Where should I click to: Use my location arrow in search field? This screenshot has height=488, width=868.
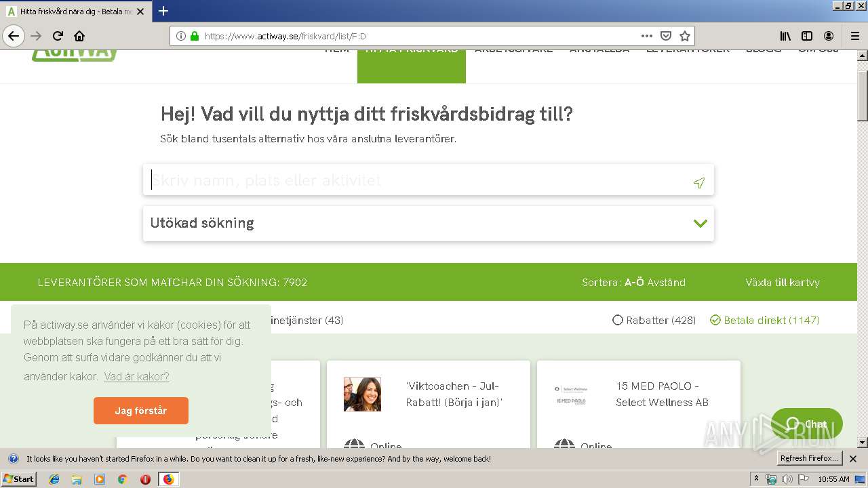(699, 182)
